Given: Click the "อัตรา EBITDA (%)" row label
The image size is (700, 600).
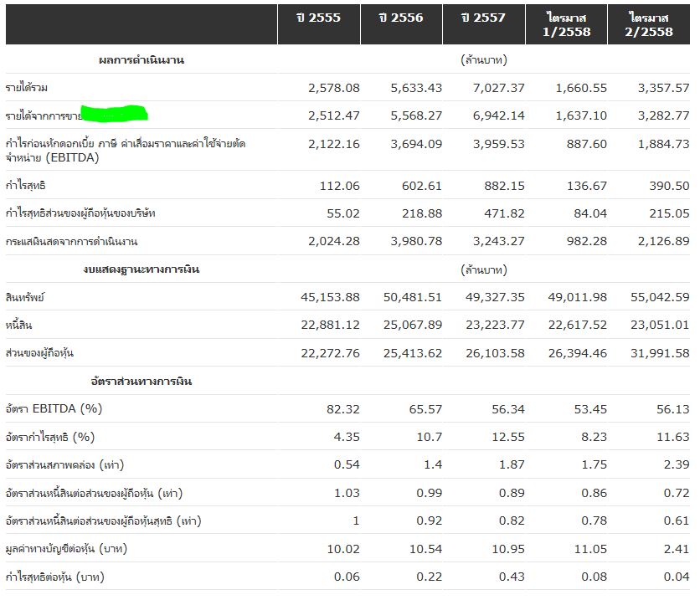Looking at the screenshot, I should click(x=54, y=408).
